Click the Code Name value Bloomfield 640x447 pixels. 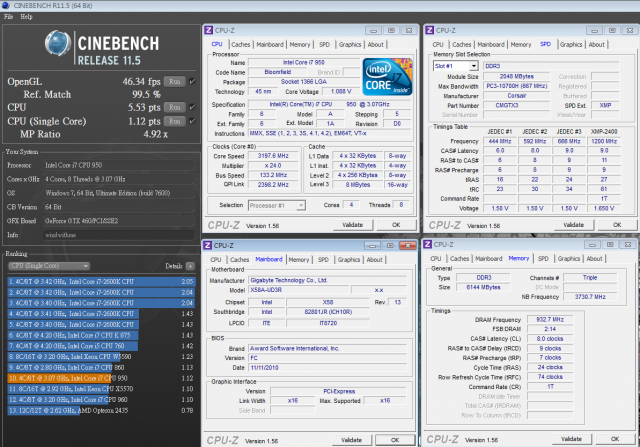tap(278, 72)
